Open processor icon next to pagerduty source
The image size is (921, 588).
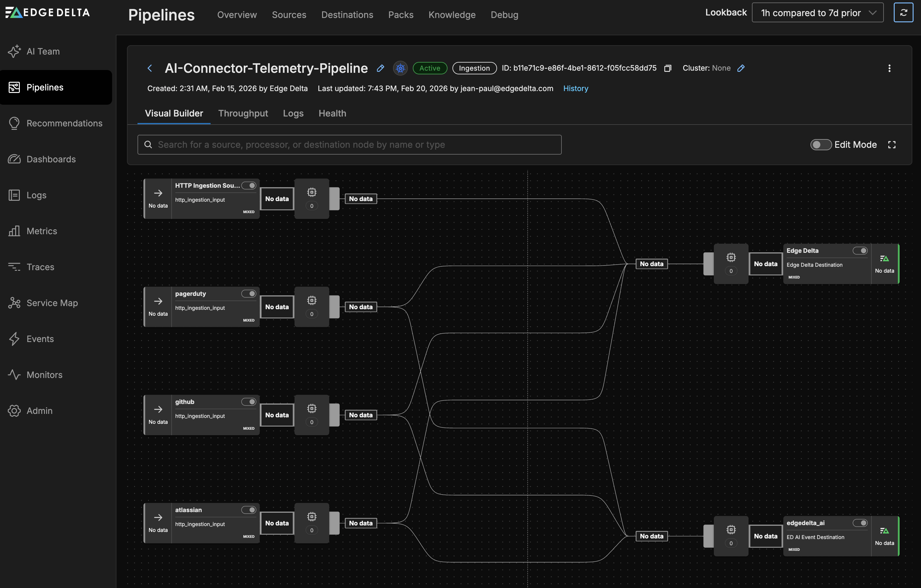pos(312,300)
